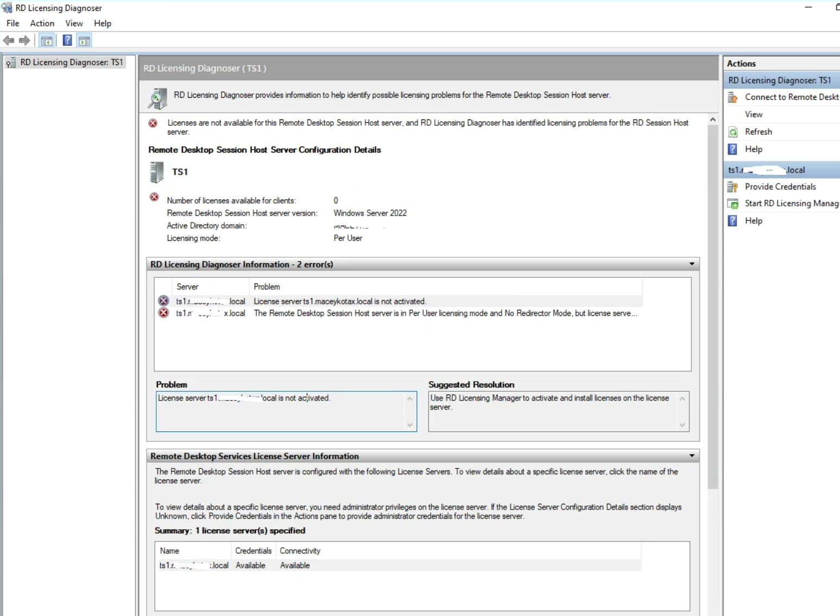Click the Back arrow in the toolbar

pyautogui.click(x=9, y=40)
